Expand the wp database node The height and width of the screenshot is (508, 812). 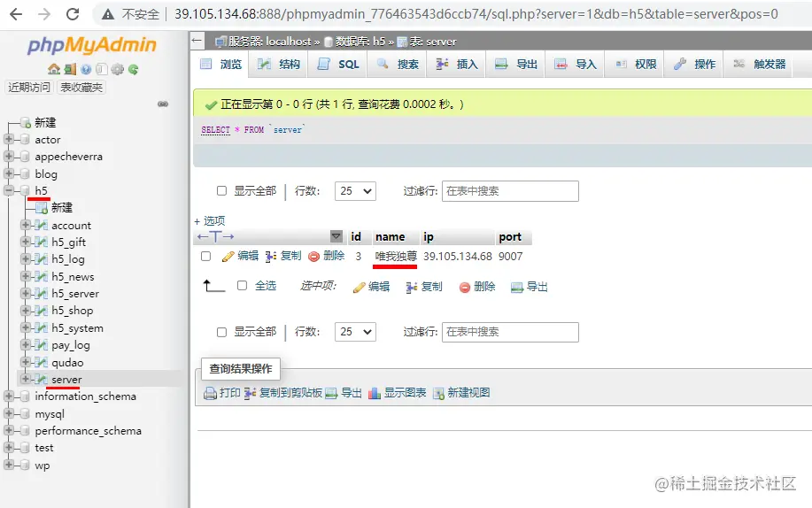9,465
